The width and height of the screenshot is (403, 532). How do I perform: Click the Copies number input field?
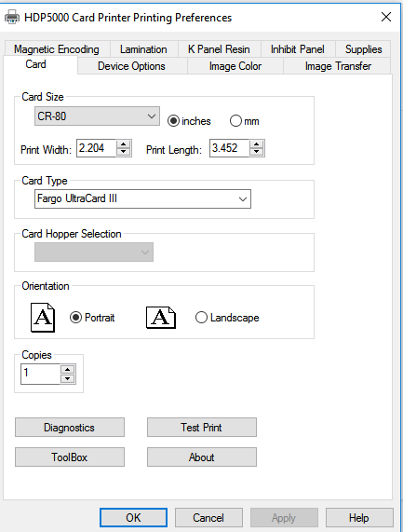pos(40,374)
